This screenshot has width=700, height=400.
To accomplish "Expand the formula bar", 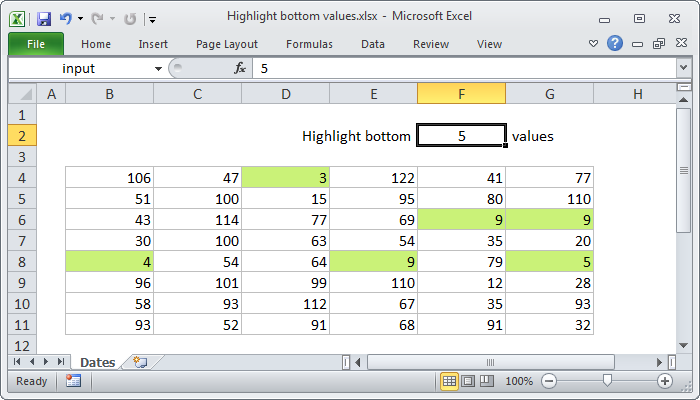I will [x=683, y=68].
